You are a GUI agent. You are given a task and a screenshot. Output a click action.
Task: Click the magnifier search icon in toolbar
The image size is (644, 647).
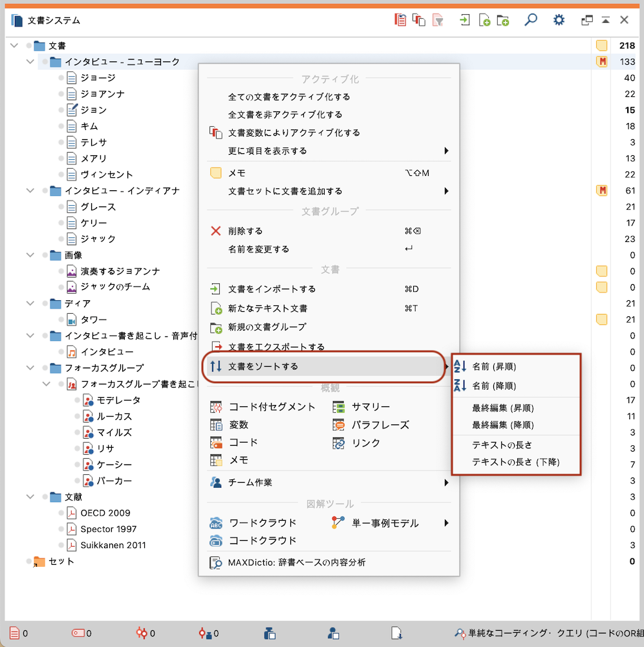pos(530,20)
